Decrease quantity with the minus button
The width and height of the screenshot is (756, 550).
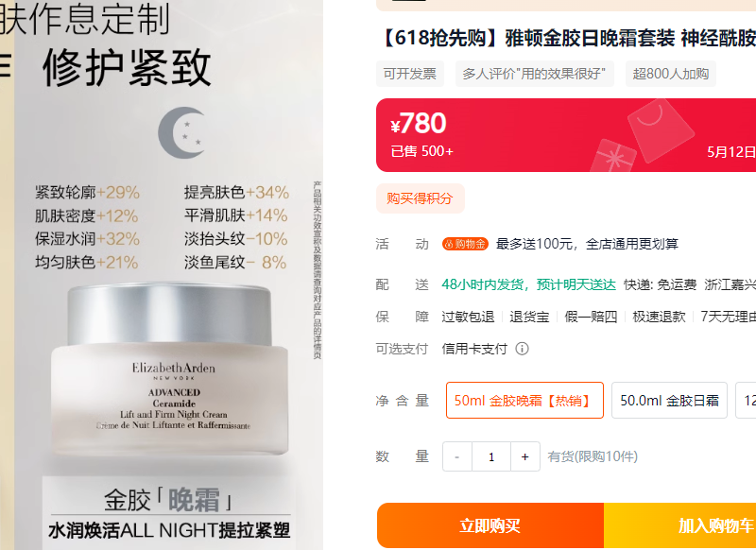point(457,456)
